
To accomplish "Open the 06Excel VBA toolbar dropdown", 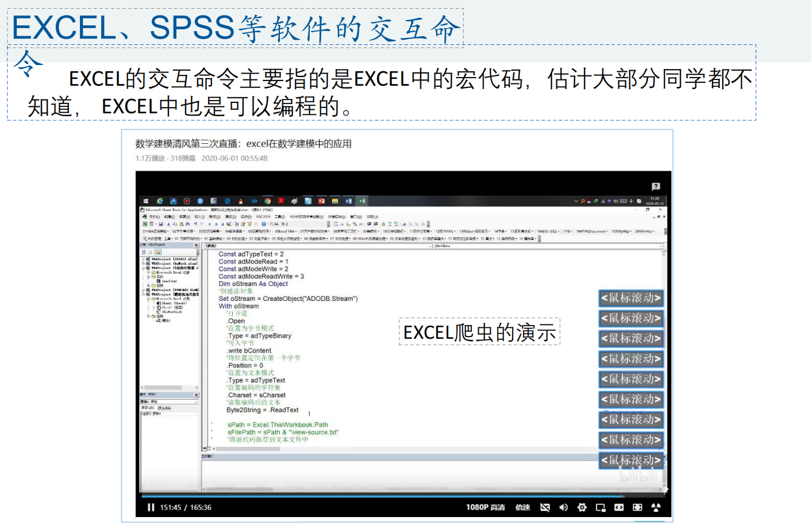I will pyautogui.click(x=286, y=231).
